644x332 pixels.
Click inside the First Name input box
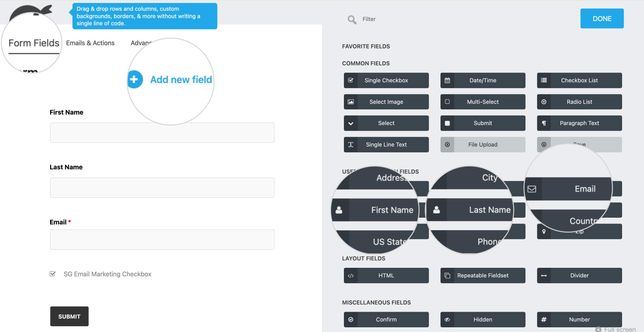tap(162, 133)
